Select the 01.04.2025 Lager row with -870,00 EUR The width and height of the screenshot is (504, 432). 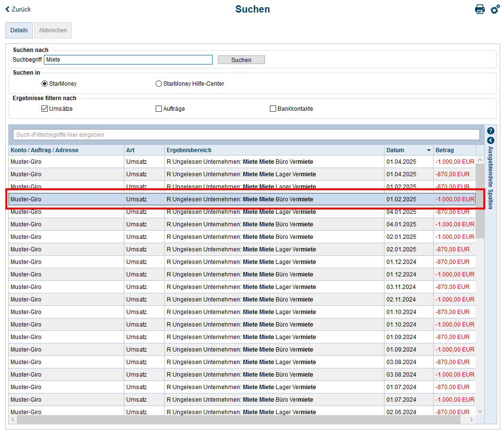pos(242,174)
